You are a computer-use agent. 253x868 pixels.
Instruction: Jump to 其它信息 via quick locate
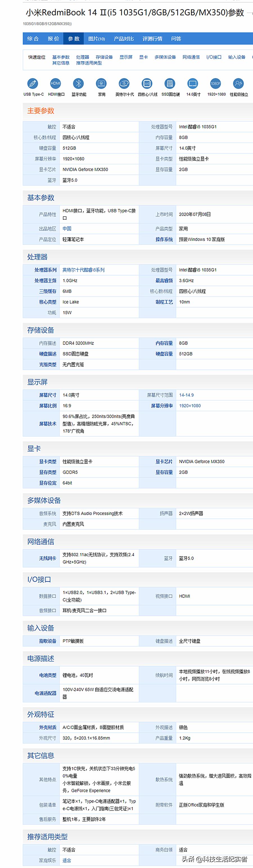[x=61, y=63]
